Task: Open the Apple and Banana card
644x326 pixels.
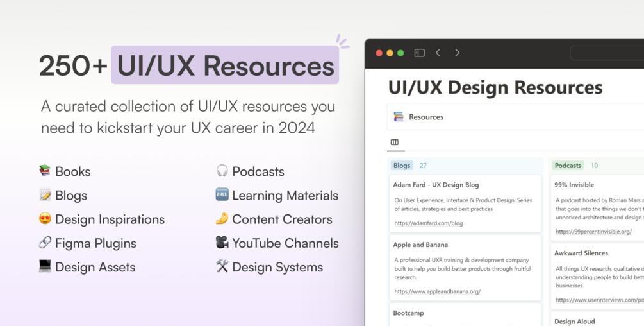Action: coord(465,268)
